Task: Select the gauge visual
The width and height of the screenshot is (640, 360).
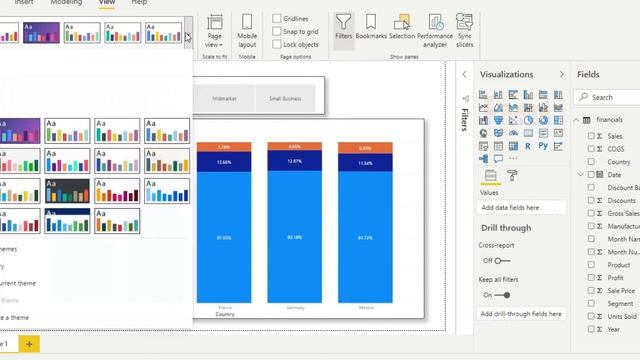Action: (513, 133)
